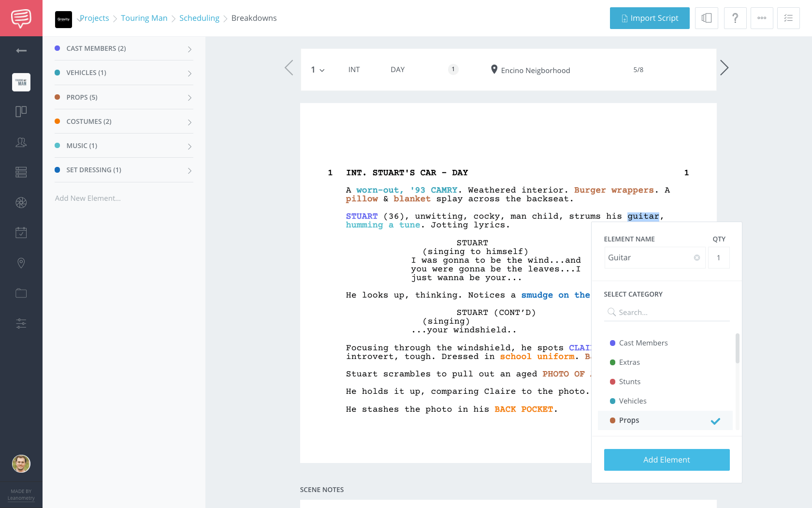Expand the Vehicles (1) section
The image size is (812, 508).
pos(124,73)
